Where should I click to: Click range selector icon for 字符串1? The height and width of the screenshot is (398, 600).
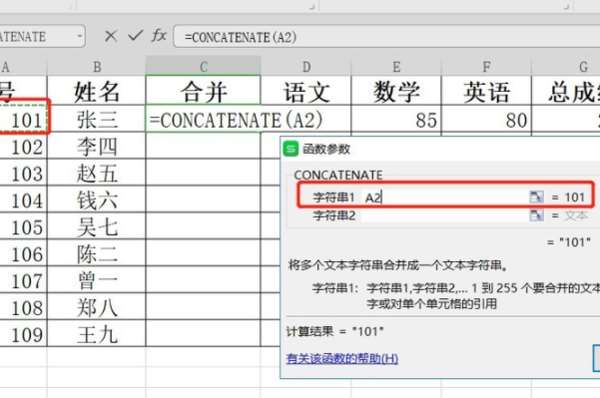tap(536, 197)
